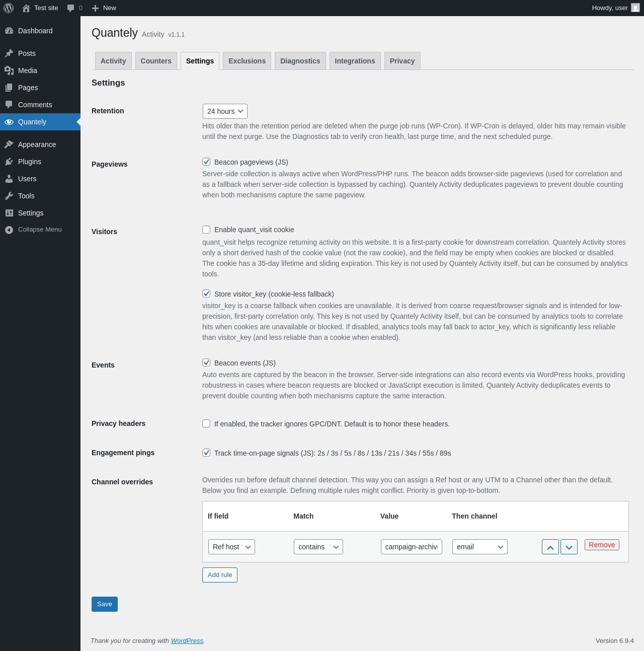644x651 pixels.
Task: Open the email channel dropdown
Action: coord(480,547)
